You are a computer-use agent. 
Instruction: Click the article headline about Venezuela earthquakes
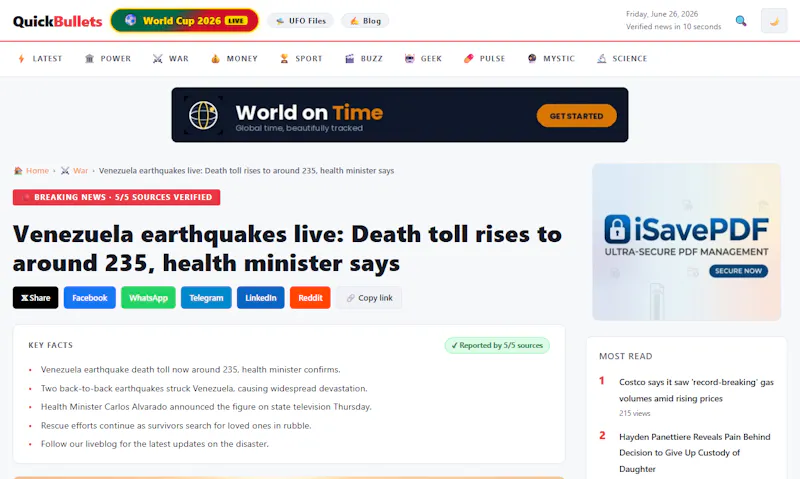coord(287,248)
